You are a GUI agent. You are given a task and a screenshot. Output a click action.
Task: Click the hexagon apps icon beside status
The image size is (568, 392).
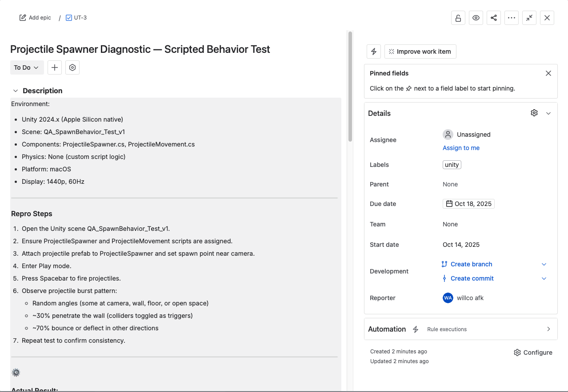72,67
